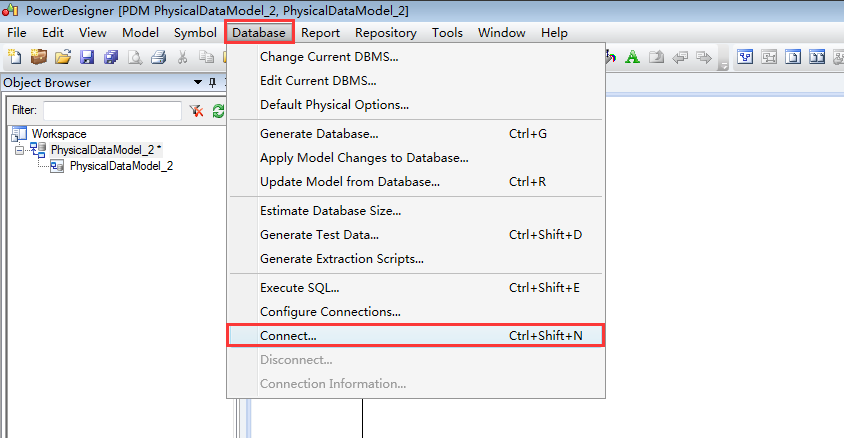Image resolution: width=844 pixels, height=438 pixels.
Task: Choose Change Current DBMS...
Action: point(416,56)
